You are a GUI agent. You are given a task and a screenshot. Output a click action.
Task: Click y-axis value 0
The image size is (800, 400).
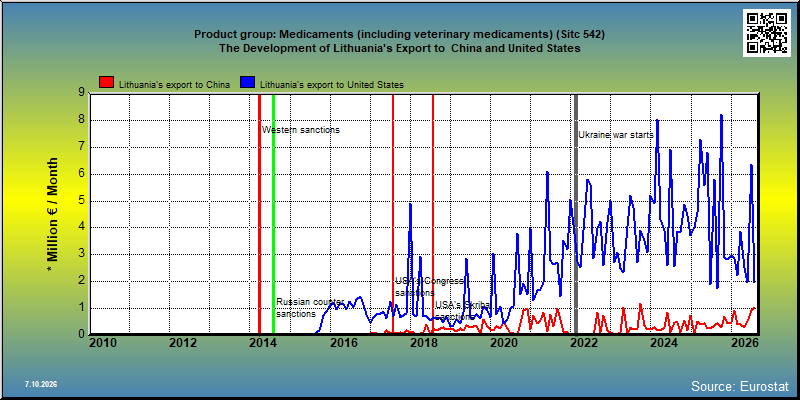click(x=81, y=335)
